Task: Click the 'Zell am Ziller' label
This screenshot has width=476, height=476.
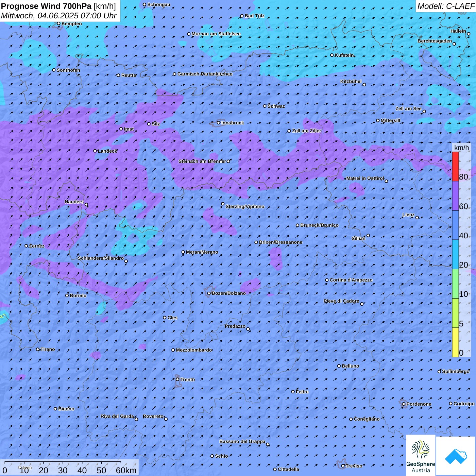Action: point(307,131)
